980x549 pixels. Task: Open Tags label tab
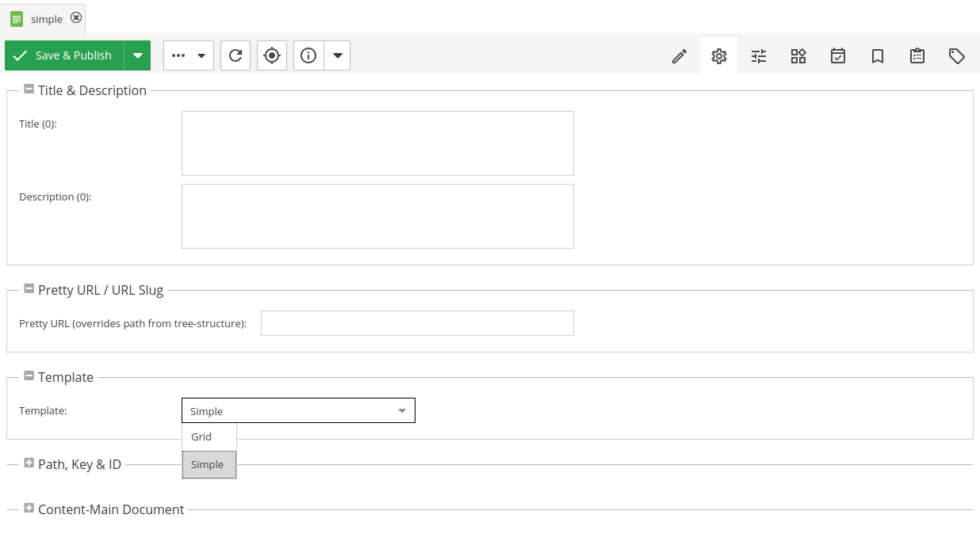click(957, 56)
